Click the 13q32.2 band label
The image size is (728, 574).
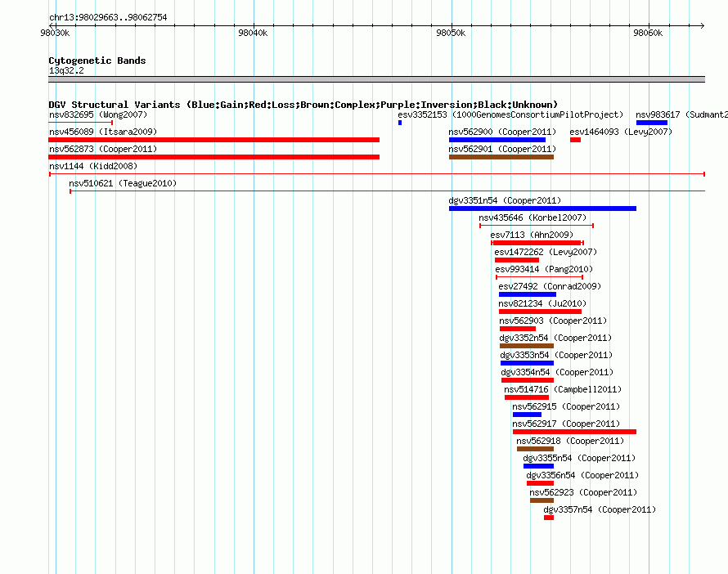[x=66, y=70]
